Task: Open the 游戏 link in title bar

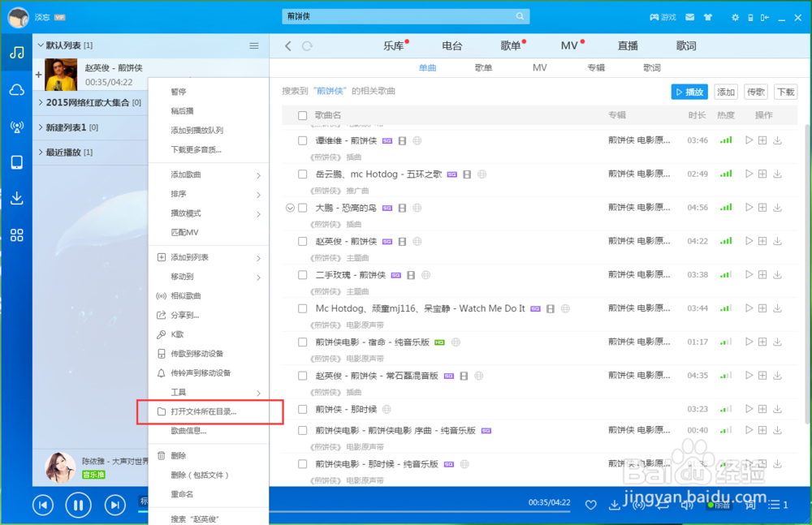Action: click(x=663, y=17)
